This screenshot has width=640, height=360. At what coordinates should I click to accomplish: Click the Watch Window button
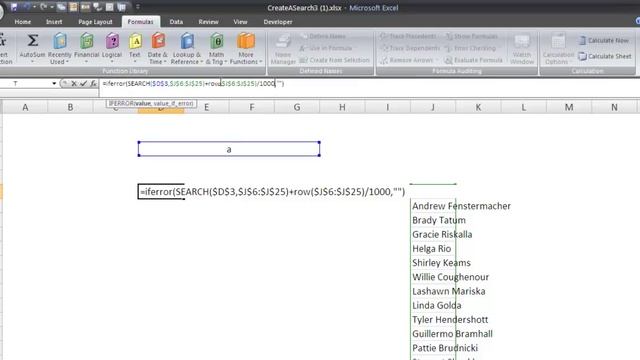[x=522, y=49]
